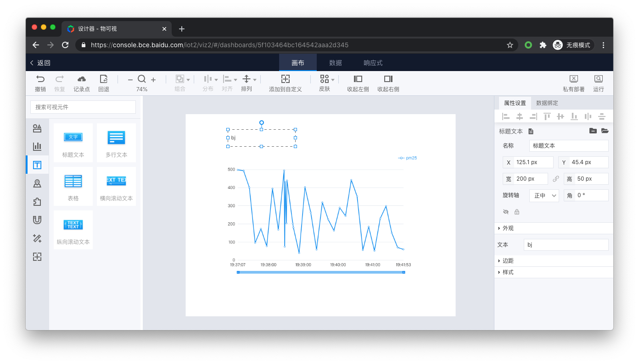Select the 表格 table component
The width and height of the screenshot is (639, 364).
(73, 186)
